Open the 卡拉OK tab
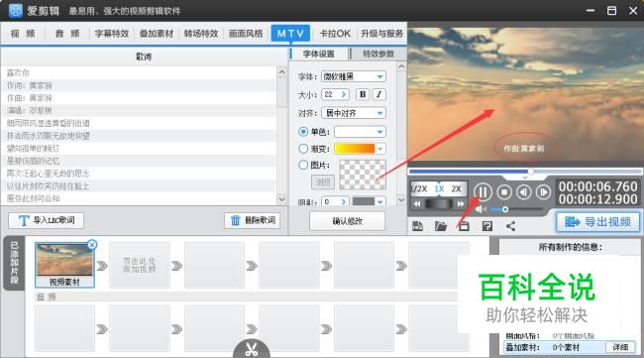644x358 pixels. [x=335, y=34]
